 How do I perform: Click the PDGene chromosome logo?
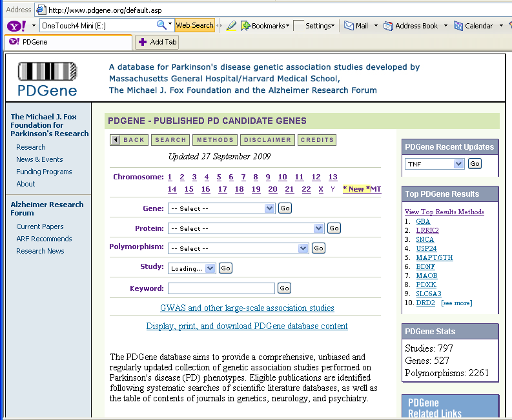click(x=47, y=71)
